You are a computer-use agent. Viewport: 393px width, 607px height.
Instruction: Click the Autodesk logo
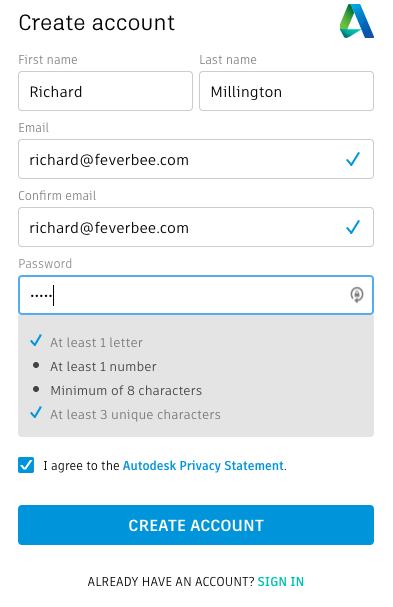[357, 21]
